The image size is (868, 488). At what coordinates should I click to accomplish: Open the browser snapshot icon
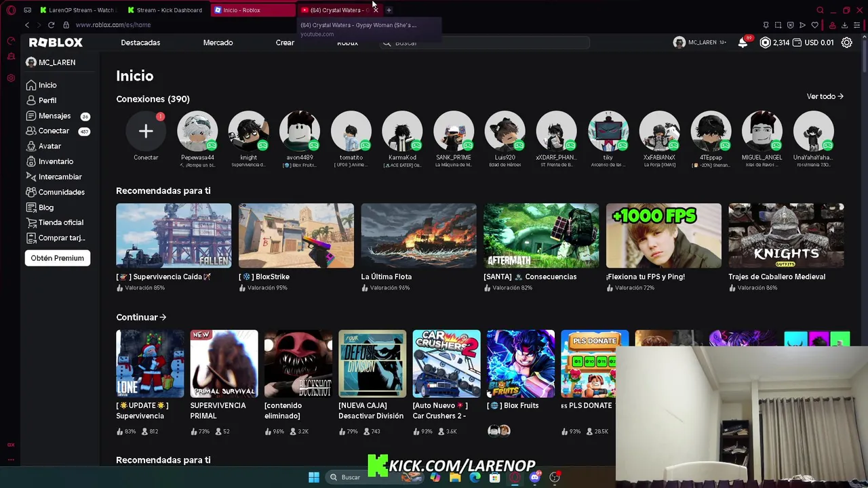[778, 25]
